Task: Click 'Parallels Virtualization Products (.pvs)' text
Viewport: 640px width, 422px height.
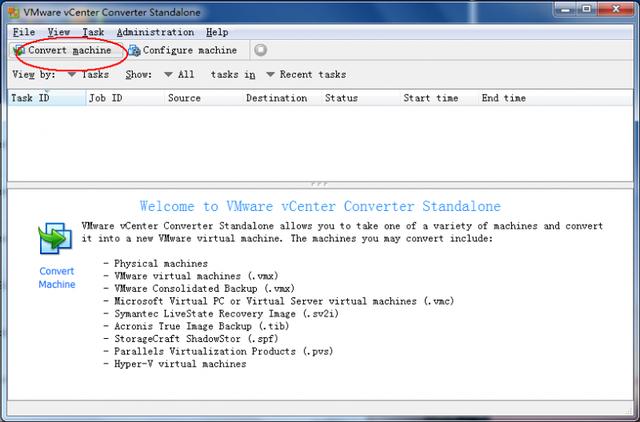Action: pyautogui.click(x=223, y=351)
